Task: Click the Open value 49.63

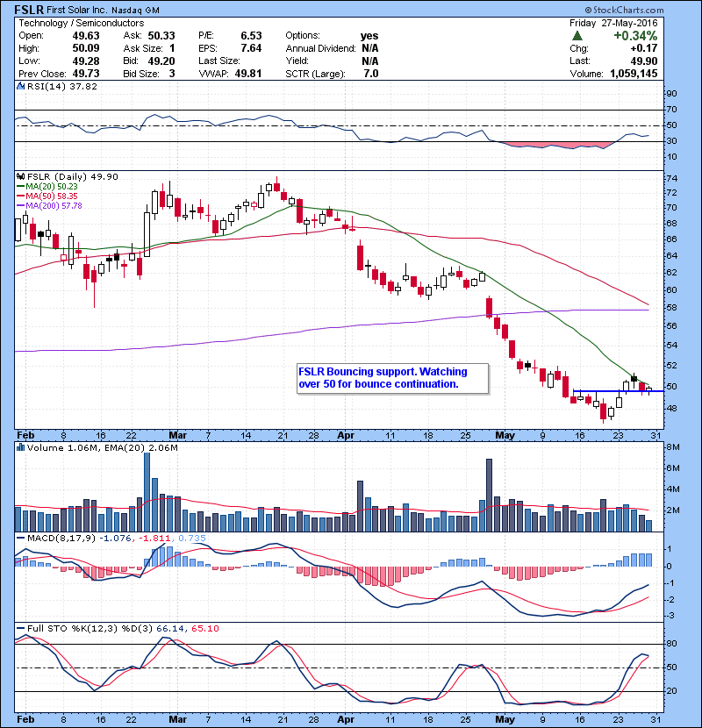Action: [86, 36]
